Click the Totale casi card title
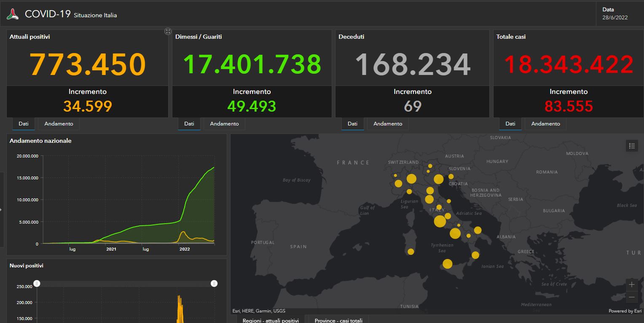 (511, 37)
